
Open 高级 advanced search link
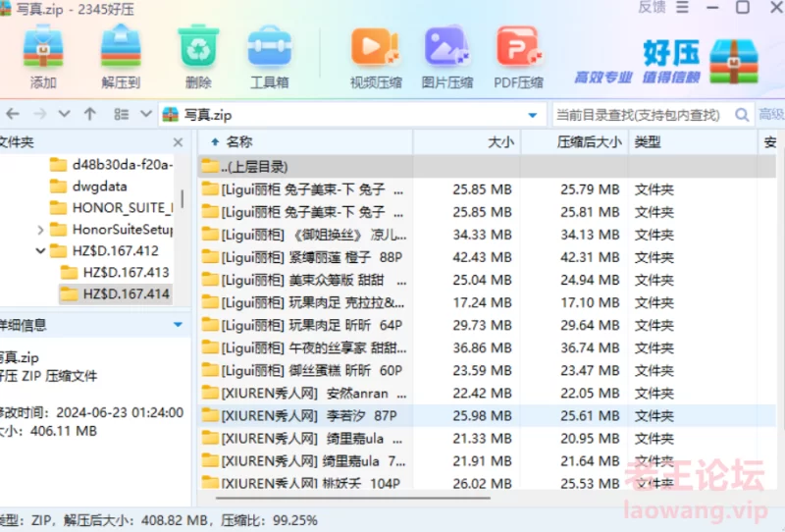tap(771, 115)
